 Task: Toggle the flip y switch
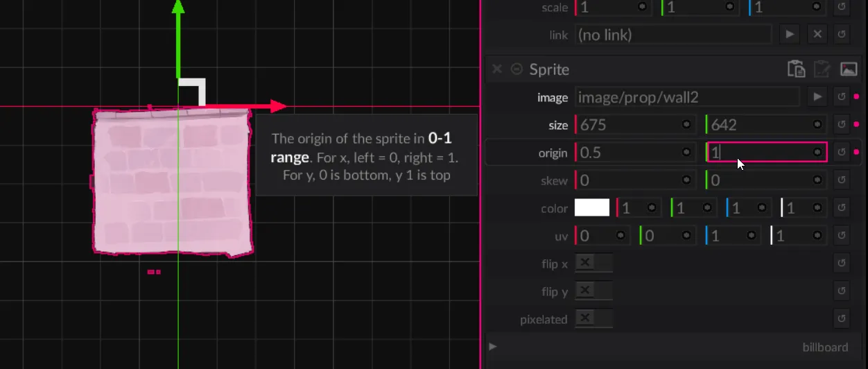coord(593,291)
